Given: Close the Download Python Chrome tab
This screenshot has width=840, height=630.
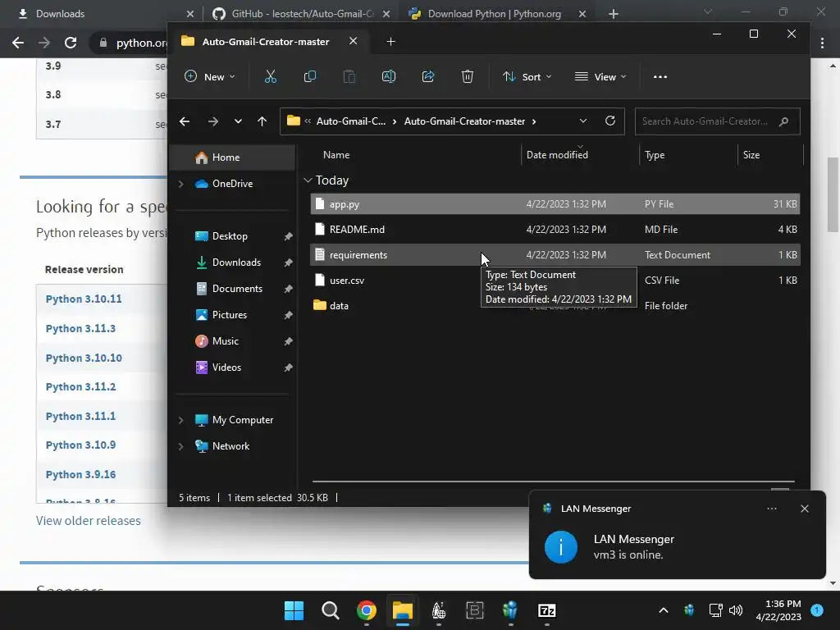Looking at the screenshot, I should coord(582,14).
